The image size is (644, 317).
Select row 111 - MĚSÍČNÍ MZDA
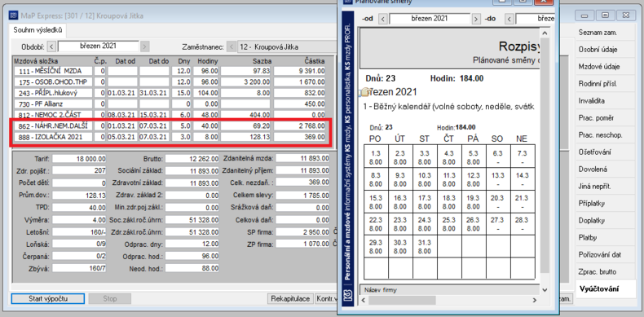(x=170, y=71)
